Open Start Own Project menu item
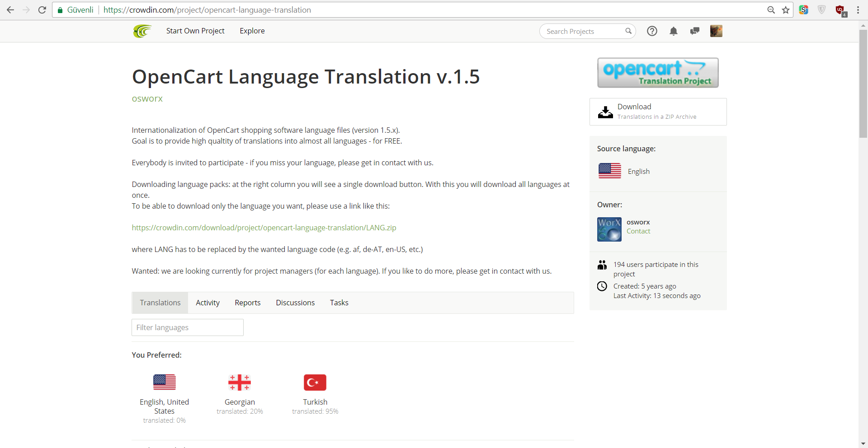 click(195, 31)
